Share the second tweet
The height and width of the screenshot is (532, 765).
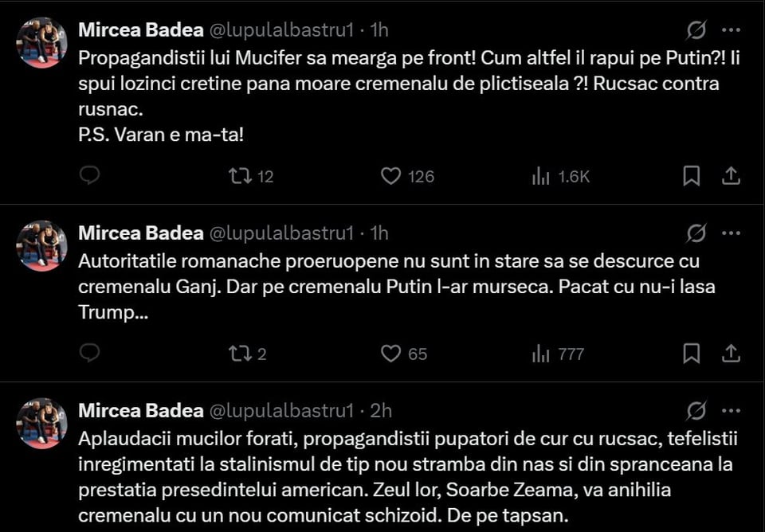click(x=731, y=354)
